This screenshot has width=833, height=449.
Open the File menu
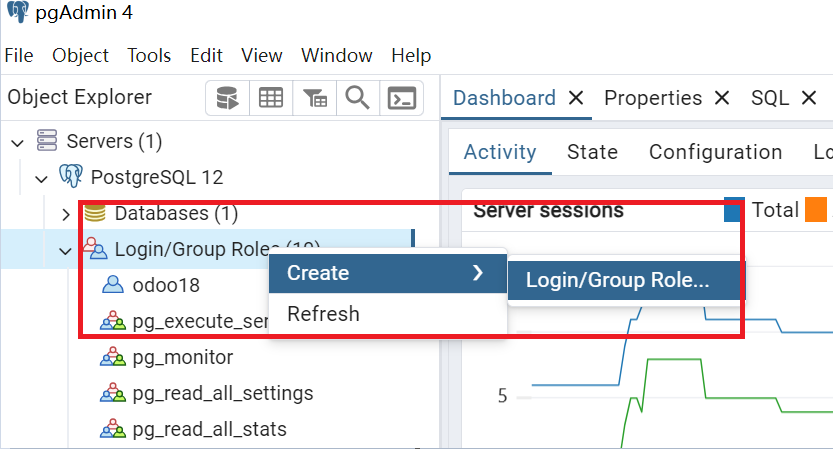19,55
